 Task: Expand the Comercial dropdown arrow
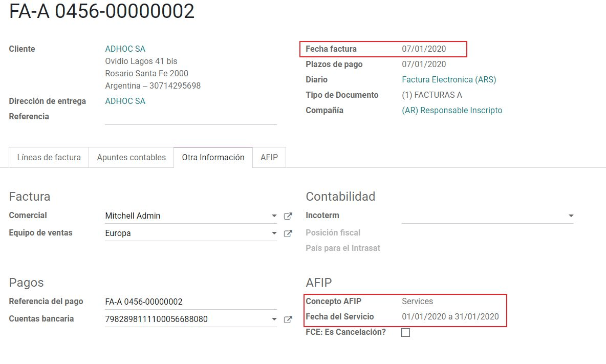274,216
